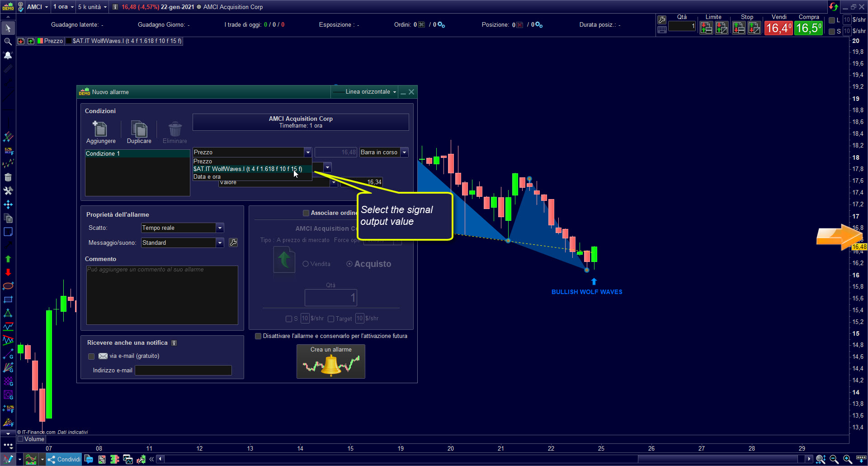Select Condizione 1 in conditions list

click(x=137, y=154)
